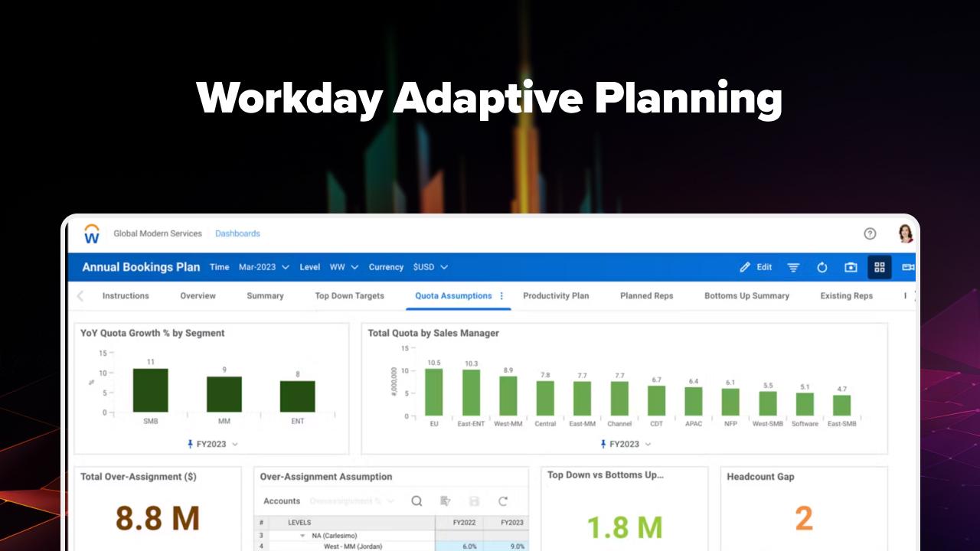Open the Bottoms Up Summary tab
The height and width of the screenshot is (551, 980).
point(746,295)
